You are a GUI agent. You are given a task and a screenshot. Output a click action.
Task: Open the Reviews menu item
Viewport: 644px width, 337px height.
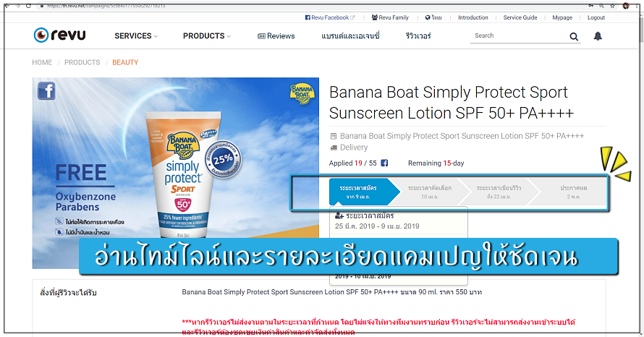(x=276, y=36)
